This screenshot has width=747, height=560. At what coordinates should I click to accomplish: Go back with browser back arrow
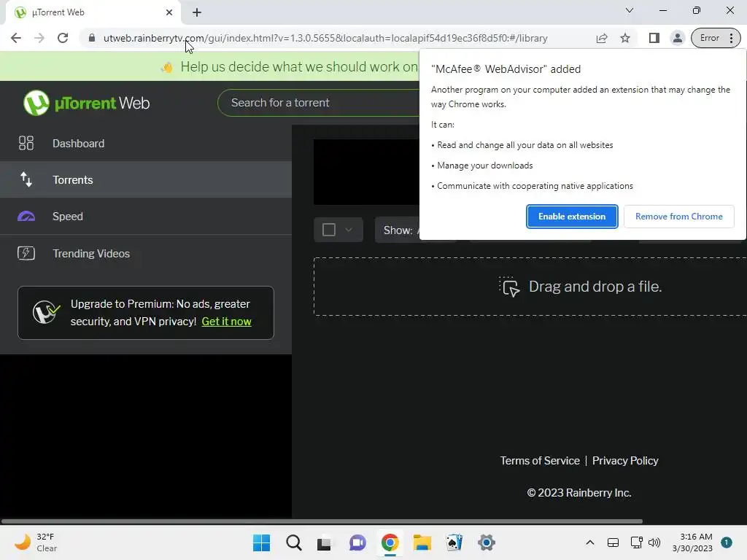point(16,38)
